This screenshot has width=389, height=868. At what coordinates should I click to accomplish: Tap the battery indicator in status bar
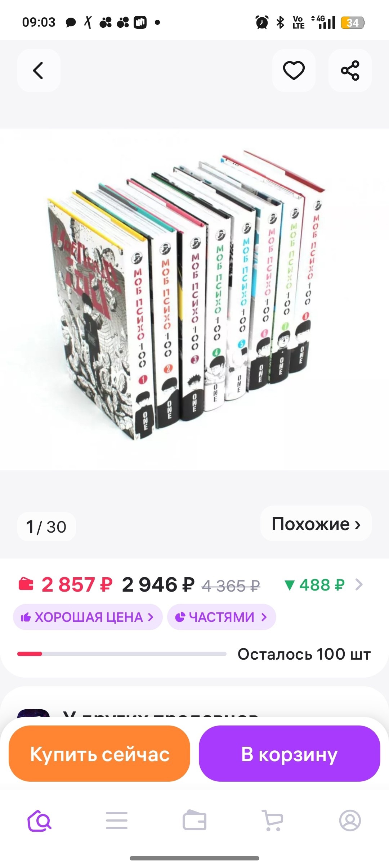[353, 23]
